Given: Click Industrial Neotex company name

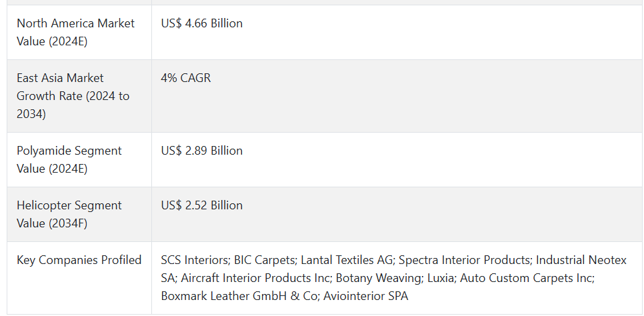Looking at the screenshot, I should (x=581, y=260).
